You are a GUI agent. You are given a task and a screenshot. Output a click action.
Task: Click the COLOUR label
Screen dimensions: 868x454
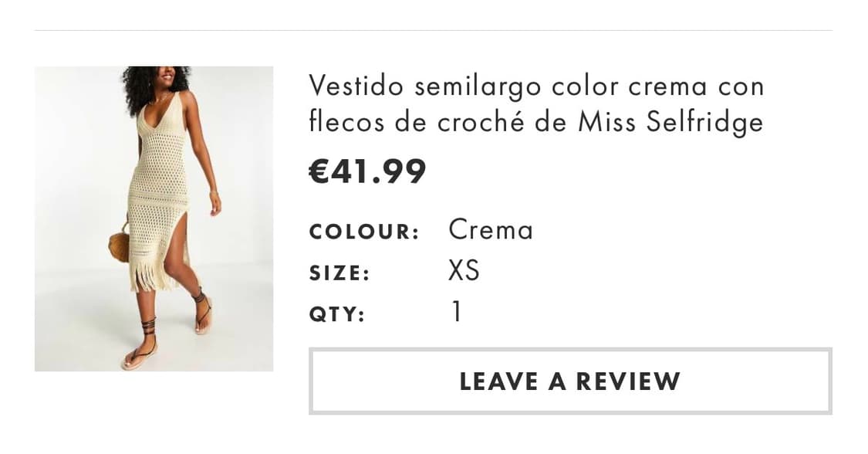click(x=363, y=232)
